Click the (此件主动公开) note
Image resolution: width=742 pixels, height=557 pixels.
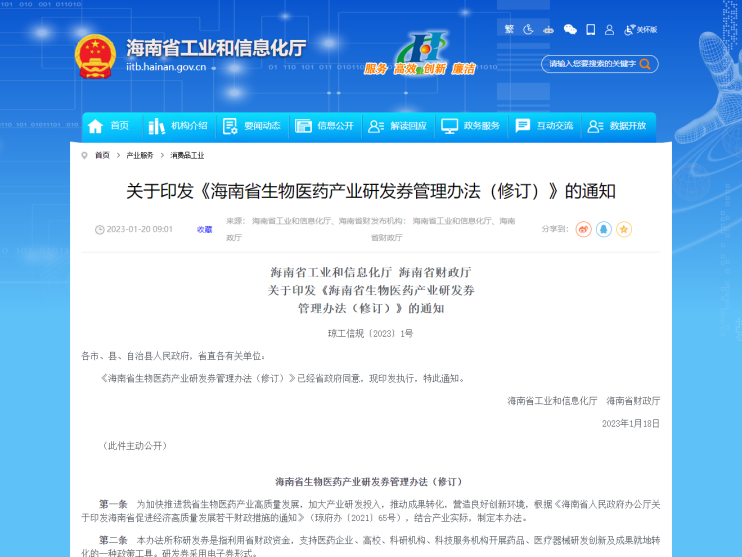click(x=135, y=446)
